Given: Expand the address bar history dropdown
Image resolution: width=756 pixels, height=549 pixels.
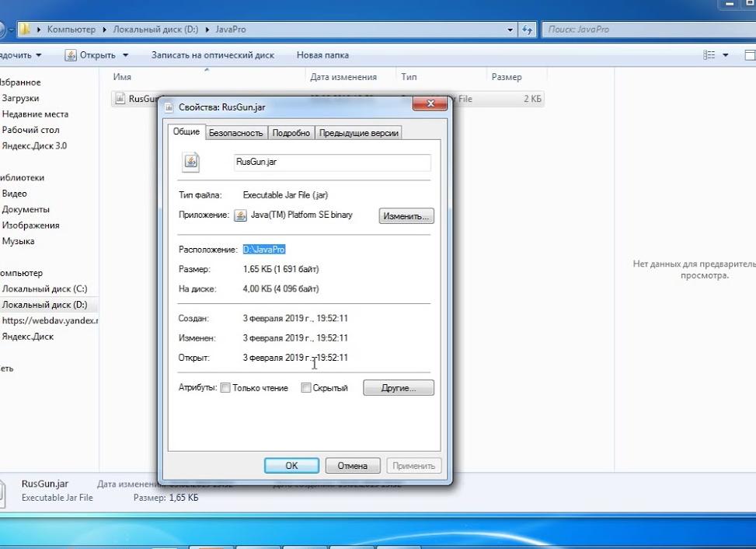Looking at the screenshot, I should [x=510, y=30].
